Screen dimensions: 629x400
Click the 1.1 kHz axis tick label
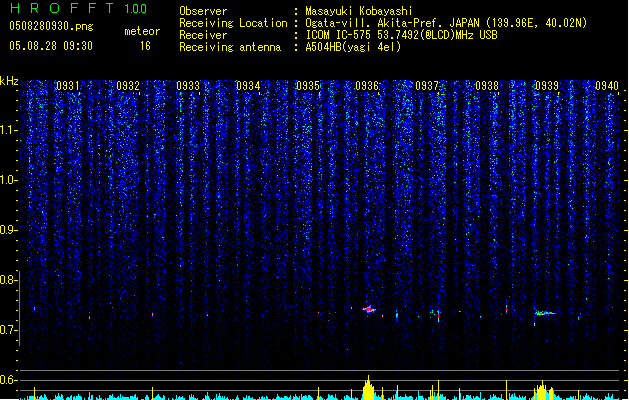(9, 130)
